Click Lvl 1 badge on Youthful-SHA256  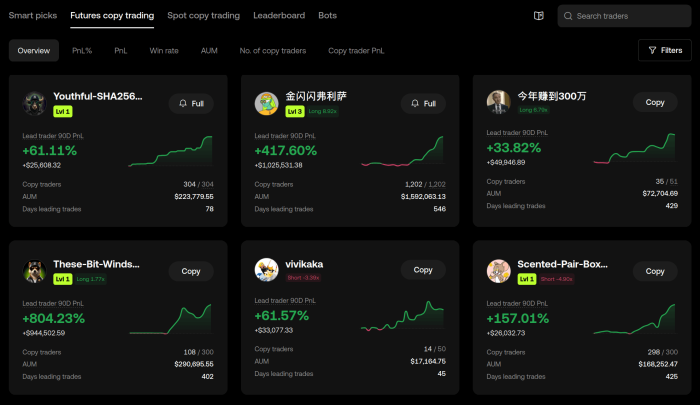pyautogui.click(x=63, y=111)
